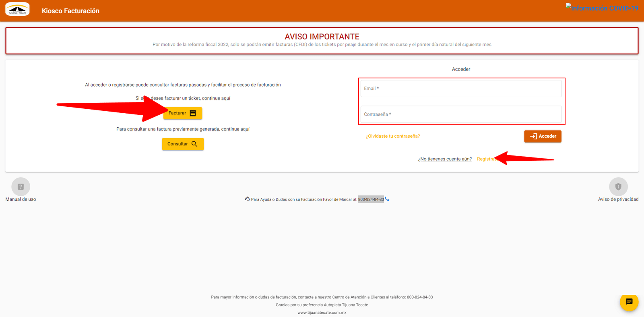Click the Aviso de privacidad label
The width and height of the screenshot is (644, 317).
click(618, 199)
